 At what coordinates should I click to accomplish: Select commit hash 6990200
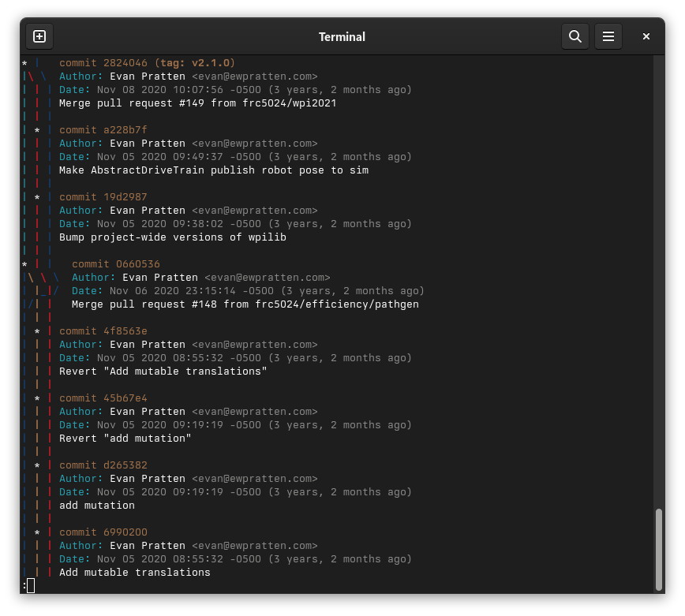[x=125, y=532]
